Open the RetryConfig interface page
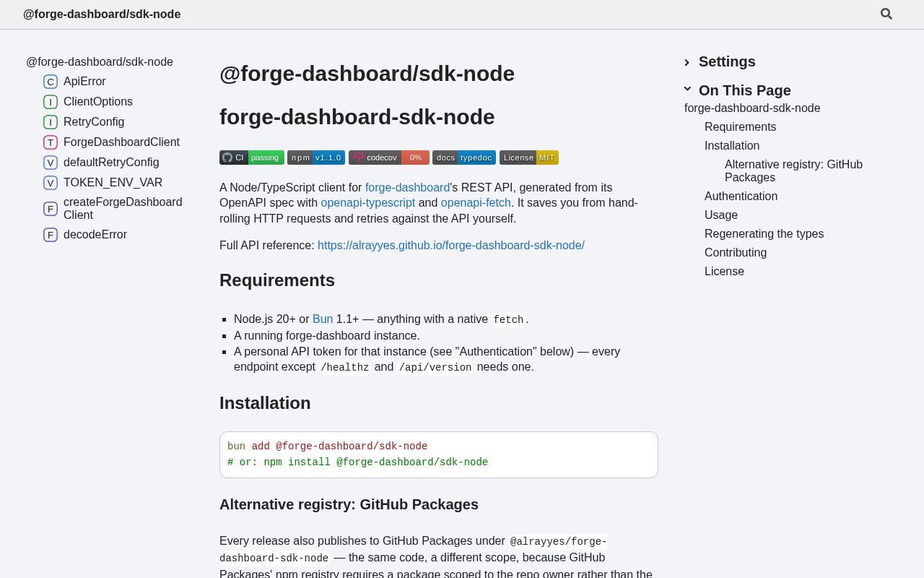924x578 pixels. 94,122
